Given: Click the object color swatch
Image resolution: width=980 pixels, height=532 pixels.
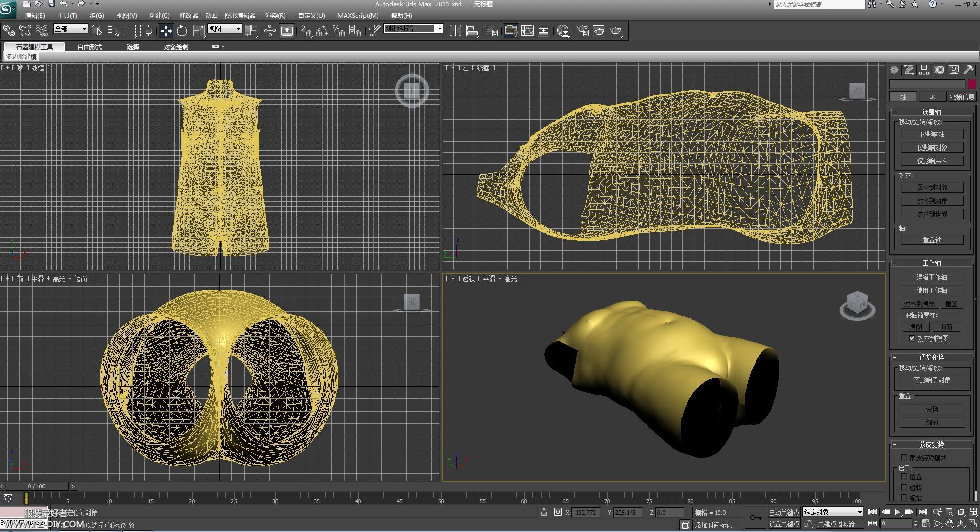Looking at the screenshot, I should tap(972, 84).
